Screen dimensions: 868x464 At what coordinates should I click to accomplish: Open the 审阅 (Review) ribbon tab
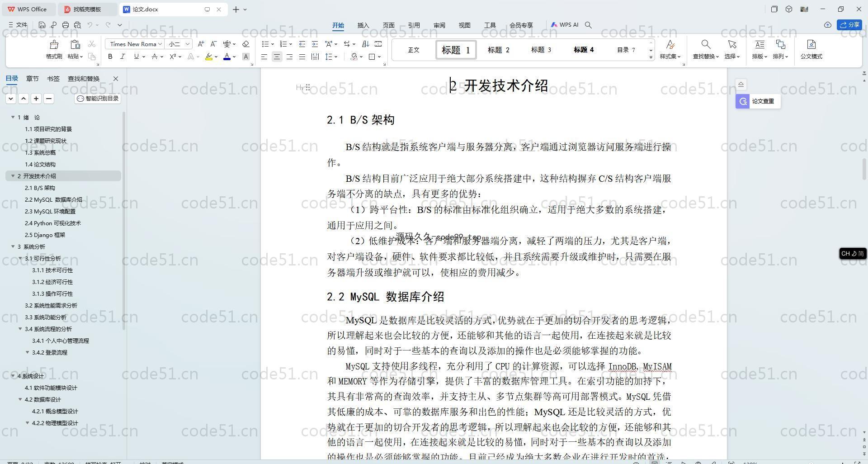tap(439, 25)
